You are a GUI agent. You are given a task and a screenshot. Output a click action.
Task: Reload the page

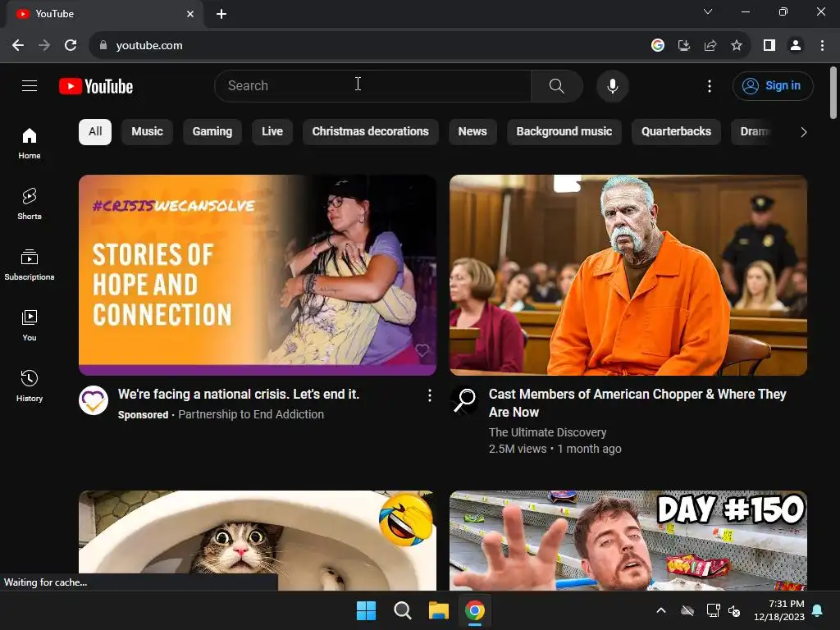tap(71, 45)
